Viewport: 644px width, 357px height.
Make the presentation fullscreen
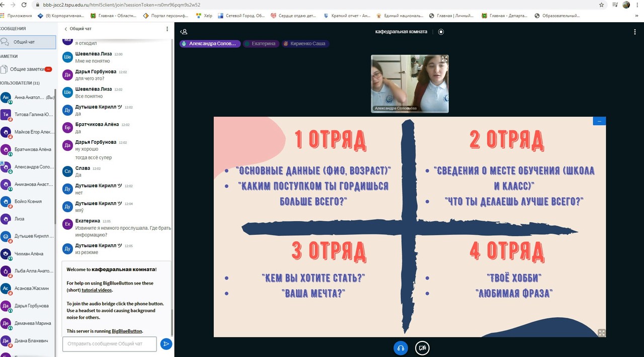click(602, 332)
